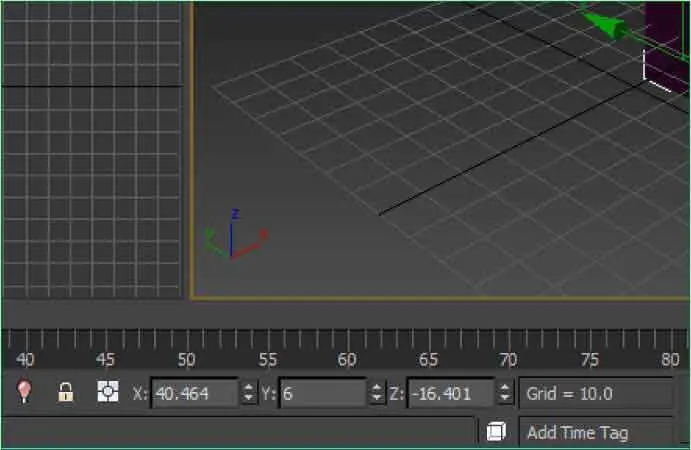Increase Z value with spinner up arrow
The height and width of the screenshot is (450, 691).
point(505,387)
